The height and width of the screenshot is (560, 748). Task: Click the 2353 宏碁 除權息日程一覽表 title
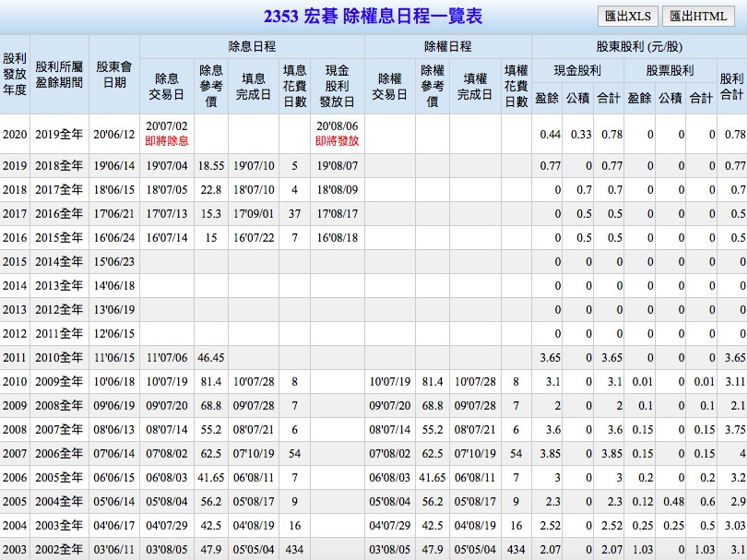(x=372, y=17)
